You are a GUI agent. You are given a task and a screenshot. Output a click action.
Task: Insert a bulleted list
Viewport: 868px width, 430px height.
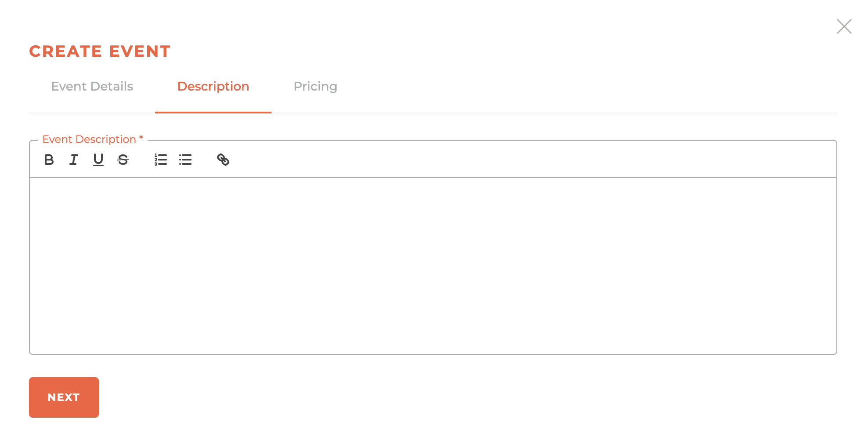[185, 160]
